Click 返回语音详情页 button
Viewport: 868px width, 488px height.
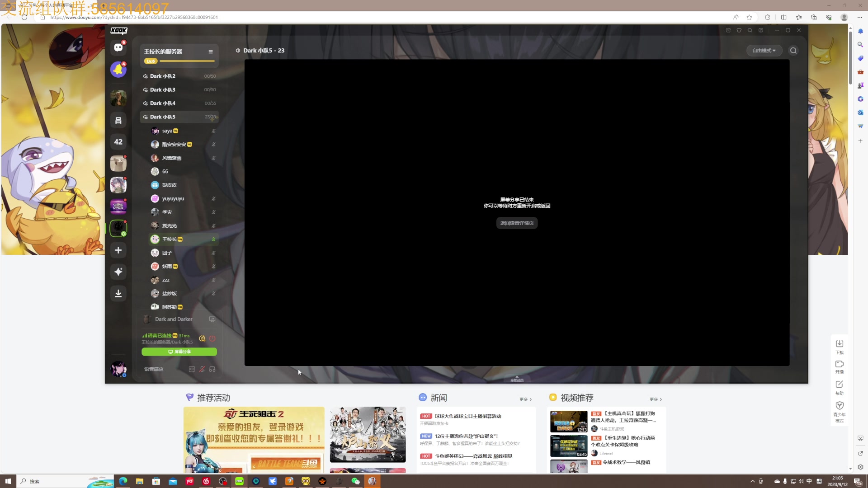[517, 223]
